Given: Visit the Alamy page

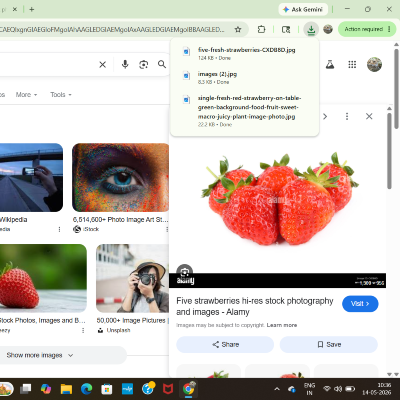Looking at the screenshot, I should coord(360,304).
